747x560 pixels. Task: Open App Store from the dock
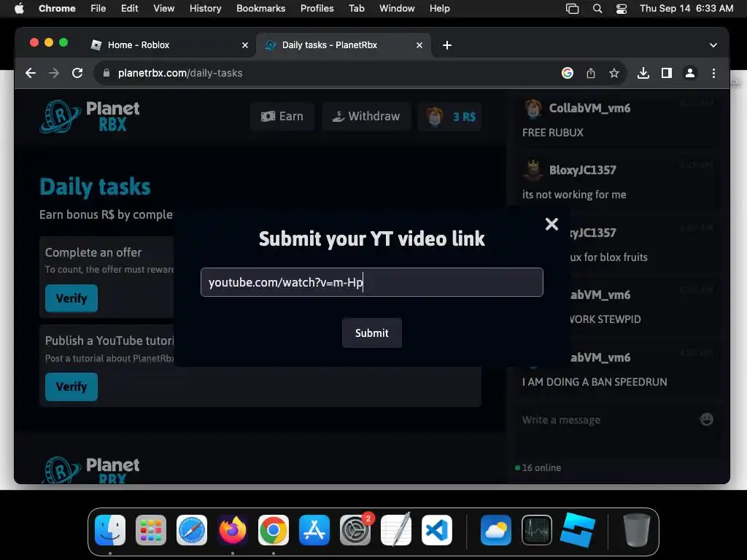pyautogui.click(x=314, y=530)
